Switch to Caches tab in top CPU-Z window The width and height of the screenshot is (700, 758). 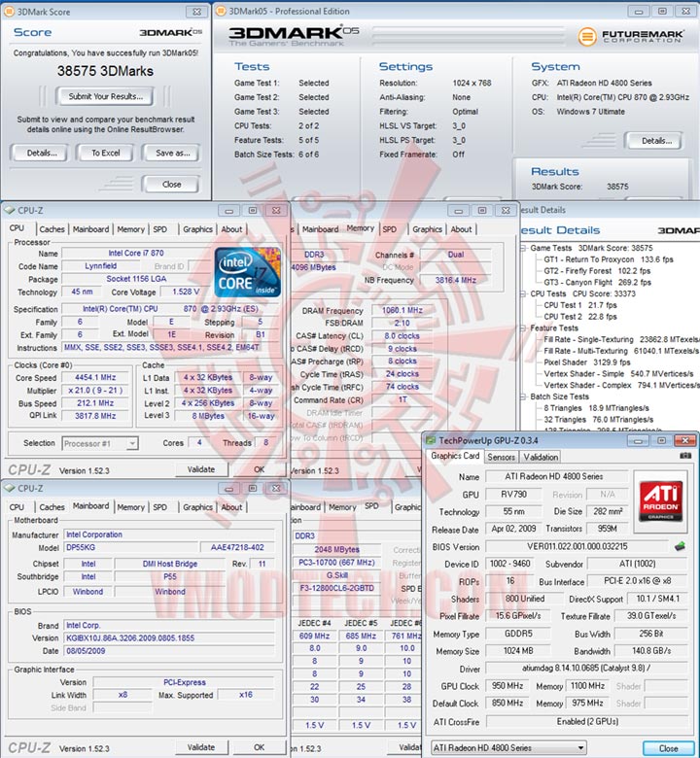[52, 229]
